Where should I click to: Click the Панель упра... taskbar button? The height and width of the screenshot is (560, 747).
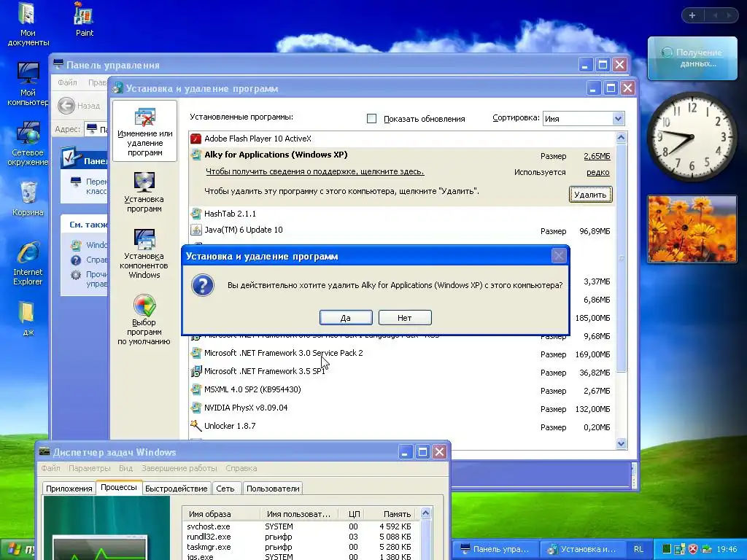click(495, 550)
